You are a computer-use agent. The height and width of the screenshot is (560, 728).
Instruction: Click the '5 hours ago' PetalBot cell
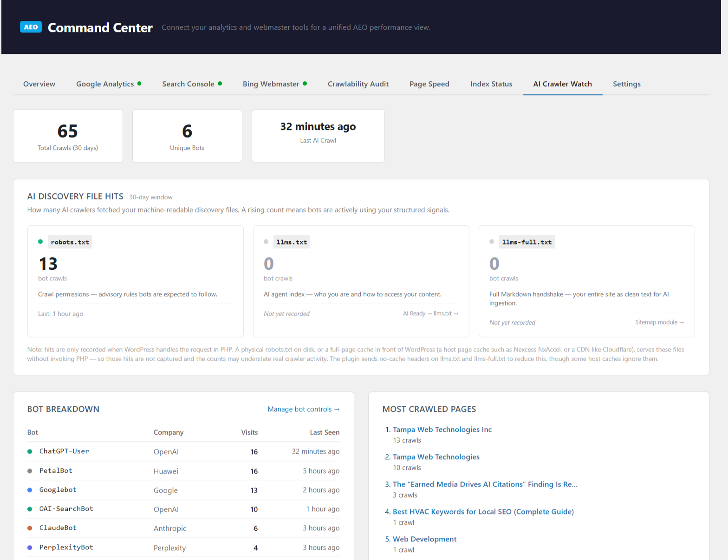point(321,471)
